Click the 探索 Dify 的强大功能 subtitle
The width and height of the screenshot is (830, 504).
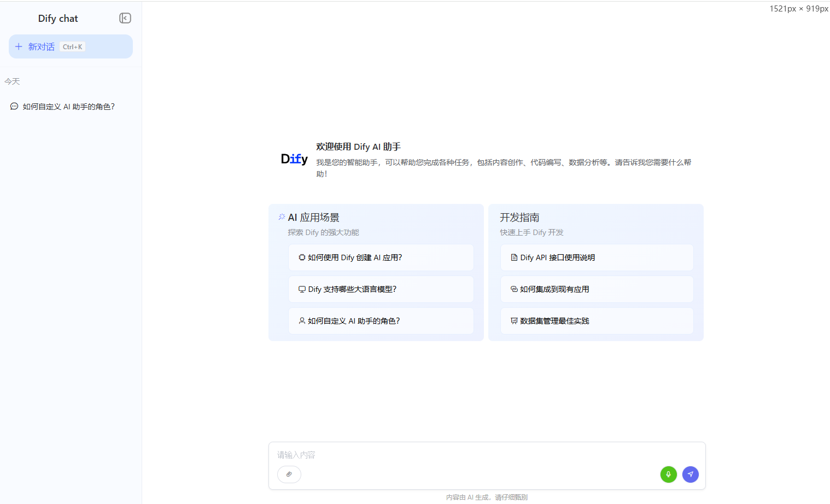pos(324,232)
